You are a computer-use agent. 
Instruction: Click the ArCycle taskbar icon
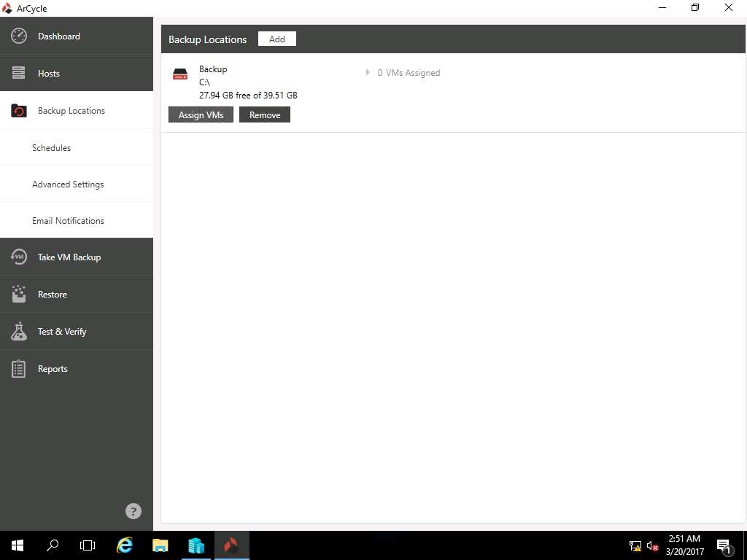coord(231,545)
